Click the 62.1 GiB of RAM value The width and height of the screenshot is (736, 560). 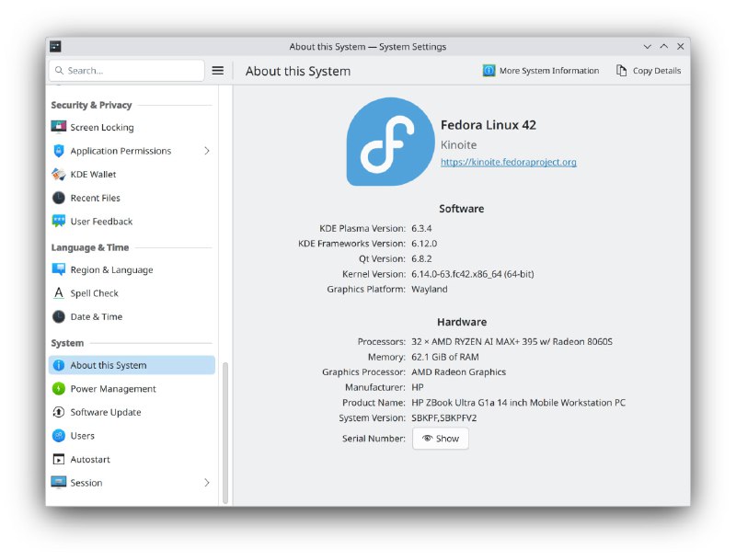tap(445, 357)
